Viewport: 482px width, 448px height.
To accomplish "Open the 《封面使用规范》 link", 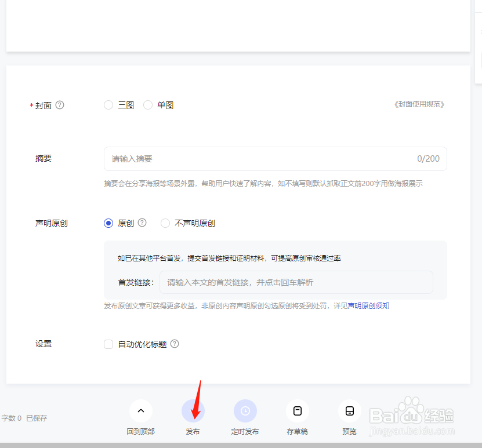I will pyautogui.click(x=419, y=105).
